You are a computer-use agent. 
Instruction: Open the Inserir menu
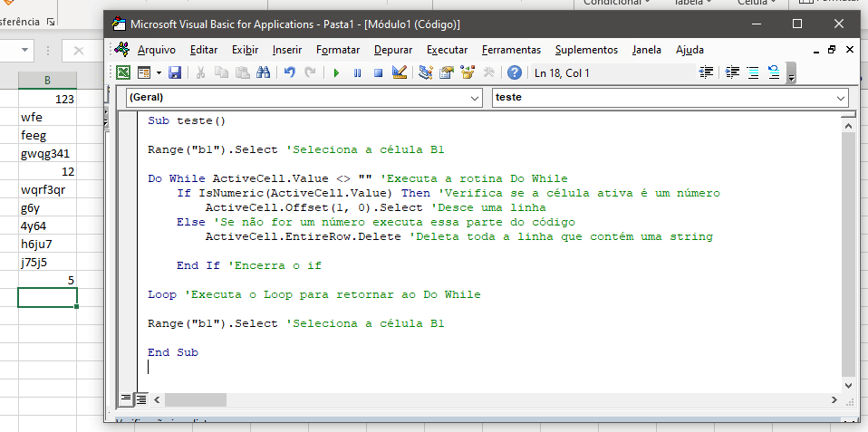[287, 50]
